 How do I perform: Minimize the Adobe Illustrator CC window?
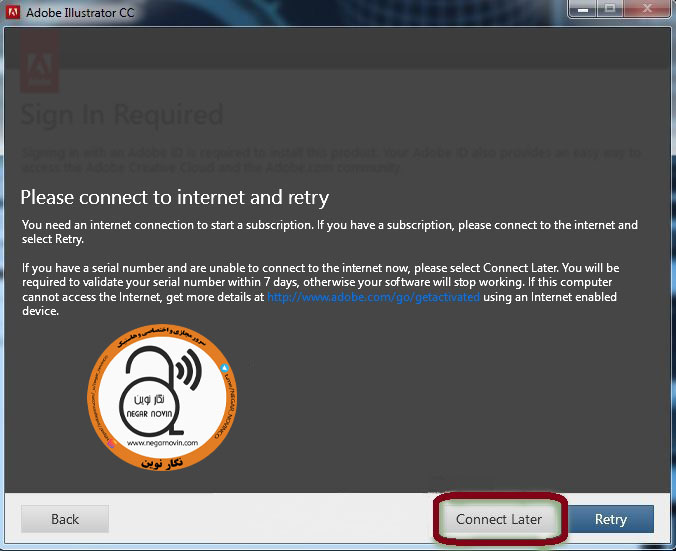pos(583,9)
